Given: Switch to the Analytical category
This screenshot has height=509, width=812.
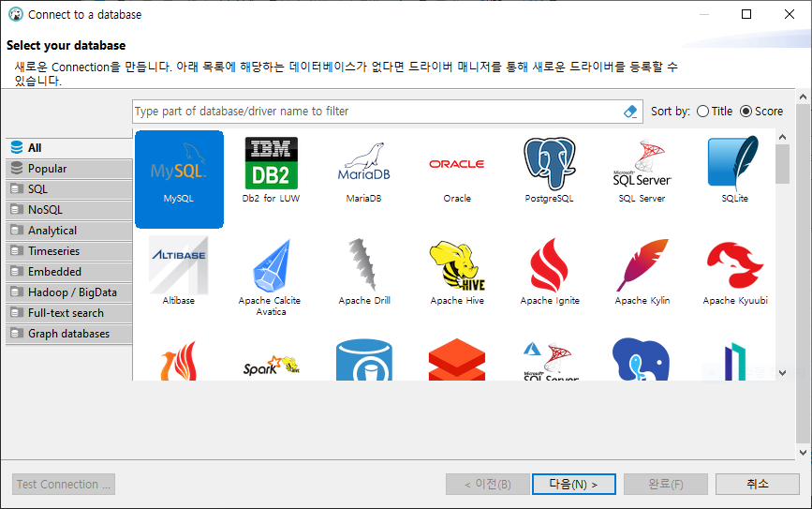Looking at the screenshot, I should 69,231.
